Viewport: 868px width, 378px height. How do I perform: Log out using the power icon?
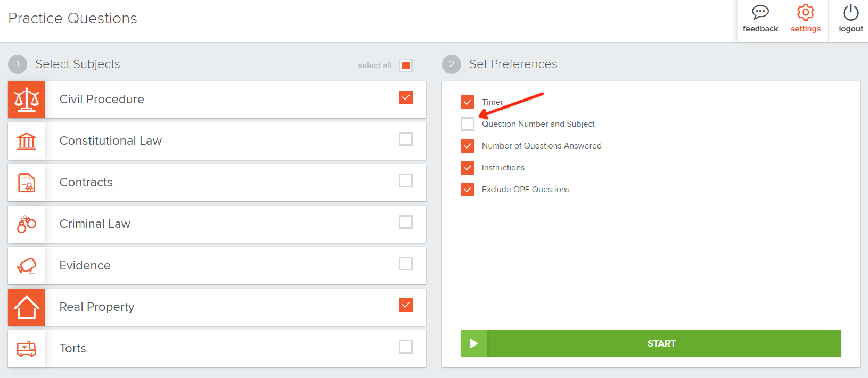pos(850,12)
